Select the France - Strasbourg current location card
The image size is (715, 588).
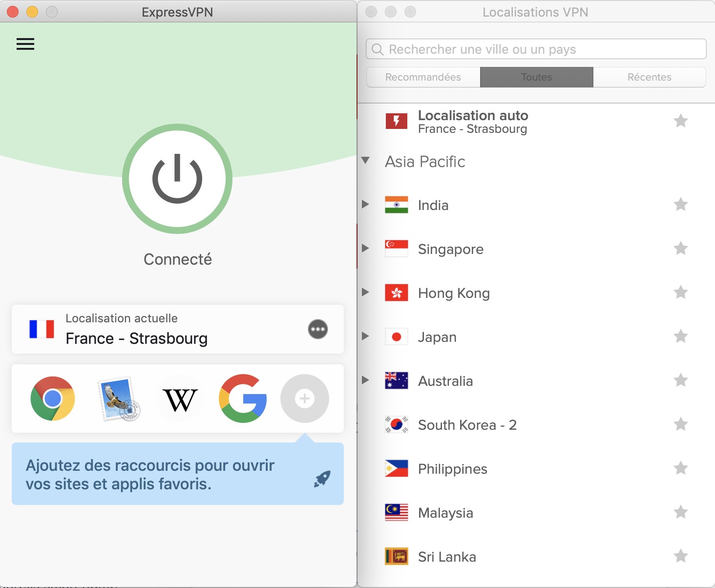178,329
